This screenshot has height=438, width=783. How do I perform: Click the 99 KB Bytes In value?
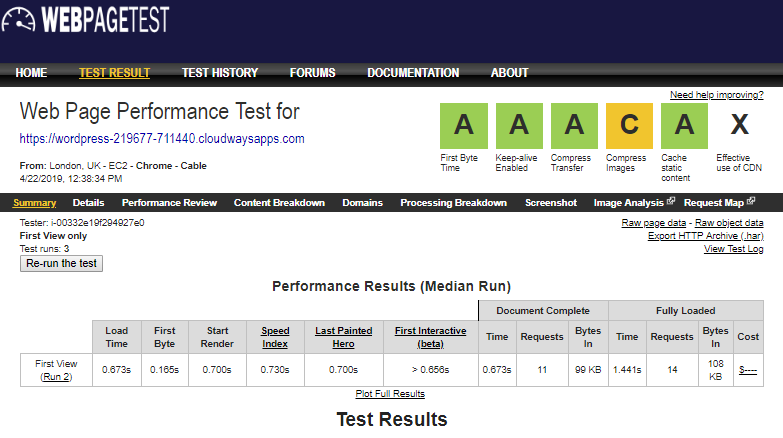point(588,370)
